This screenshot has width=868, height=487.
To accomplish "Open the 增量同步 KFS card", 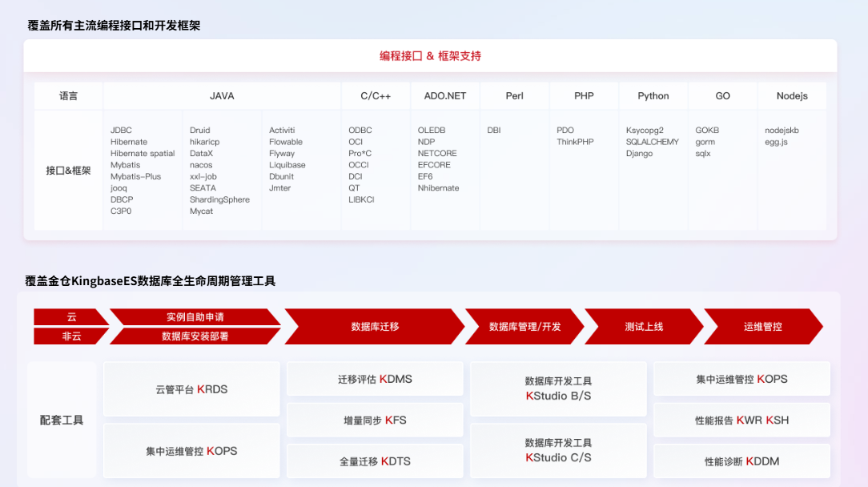I will coord(375,420).
